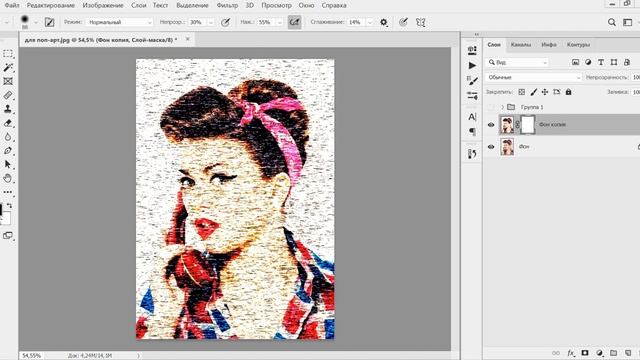Select the Clone Stamp tool

point(8,109)
